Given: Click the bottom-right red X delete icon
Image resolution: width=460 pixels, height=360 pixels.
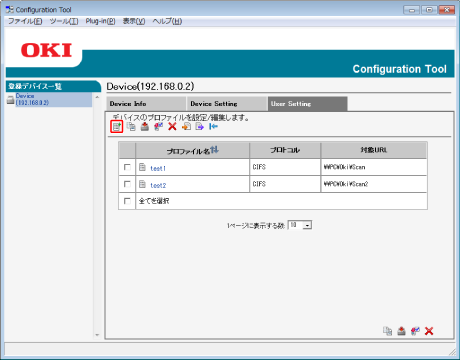Looking at the screenshot, I should 429,331.
